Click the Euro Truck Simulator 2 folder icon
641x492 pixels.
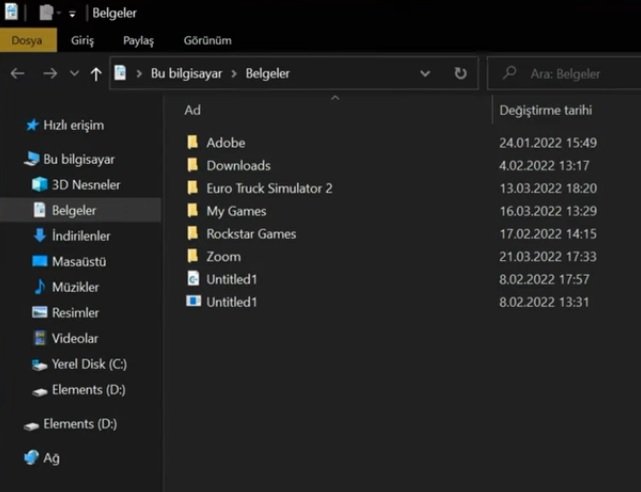coord(193,188)
